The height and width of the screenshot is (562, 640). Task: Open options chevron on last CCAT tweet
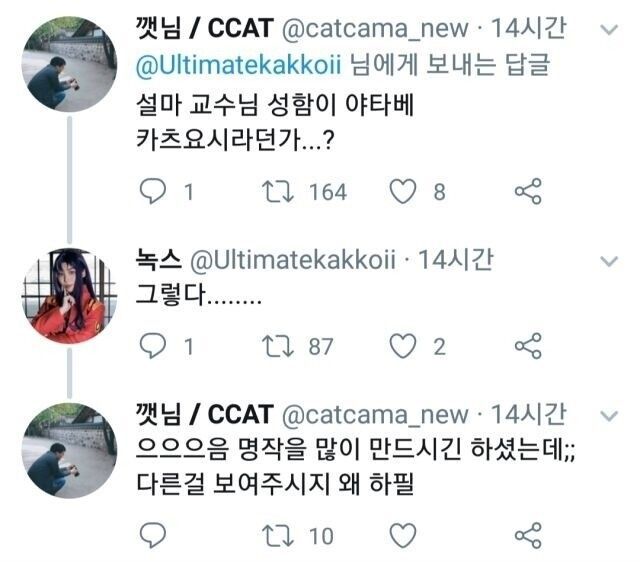point(608,414)
